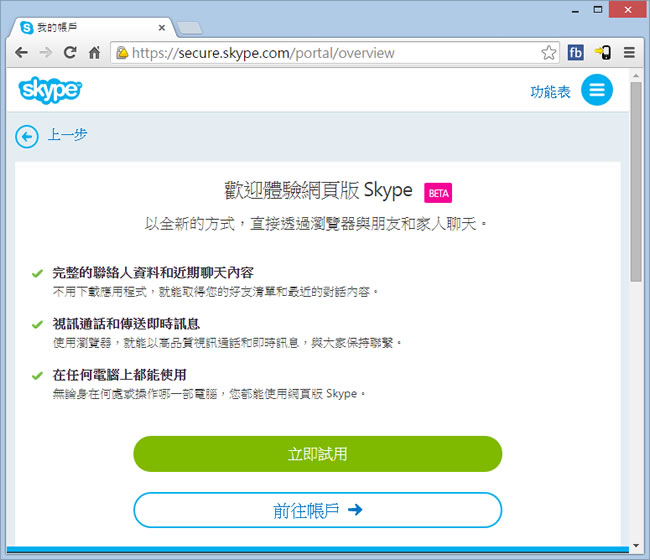Go to browser home page icon
This screenshot has width=650, height=560.
point(95,52)
